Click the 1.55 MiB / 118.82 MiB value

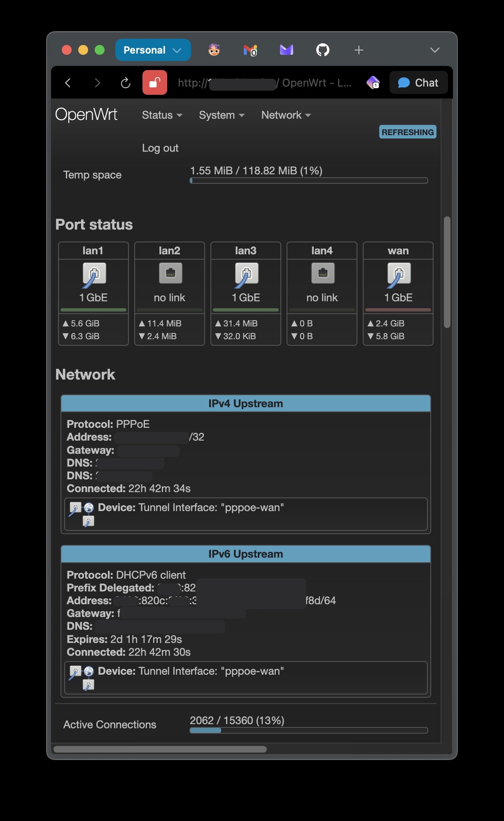click(x=256, y=171)
